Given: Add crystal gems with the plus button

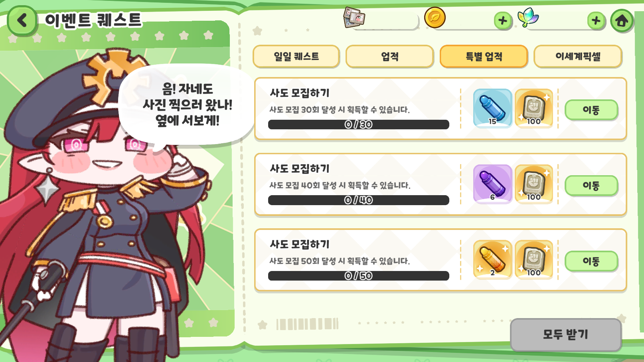Looking at the screenshot, I should [x=596, y=20].
